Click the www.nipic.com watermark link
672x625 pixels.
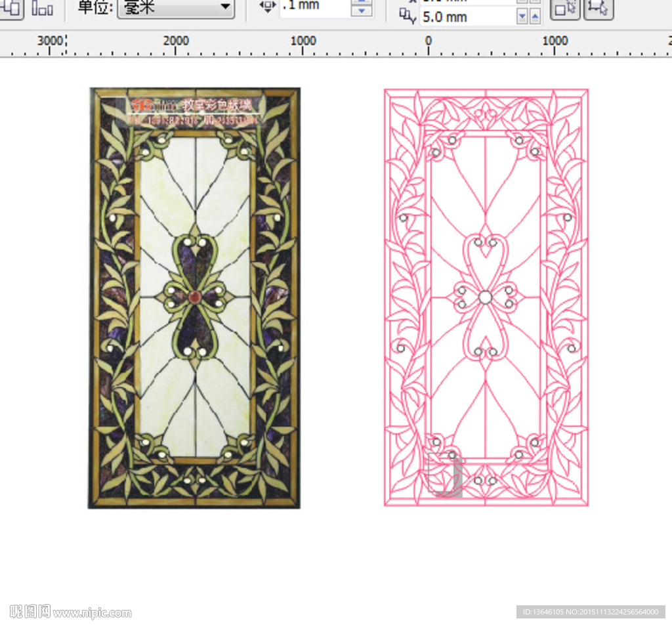(x=92, y=613)
